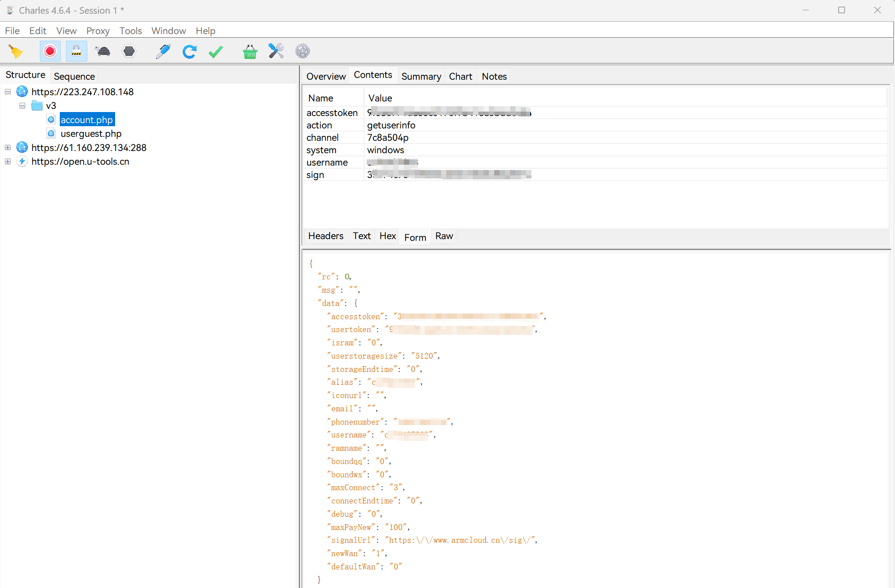Click the Repeat request refresh icon
This screenshot has height=588, width=895.
tap(190, 51)
